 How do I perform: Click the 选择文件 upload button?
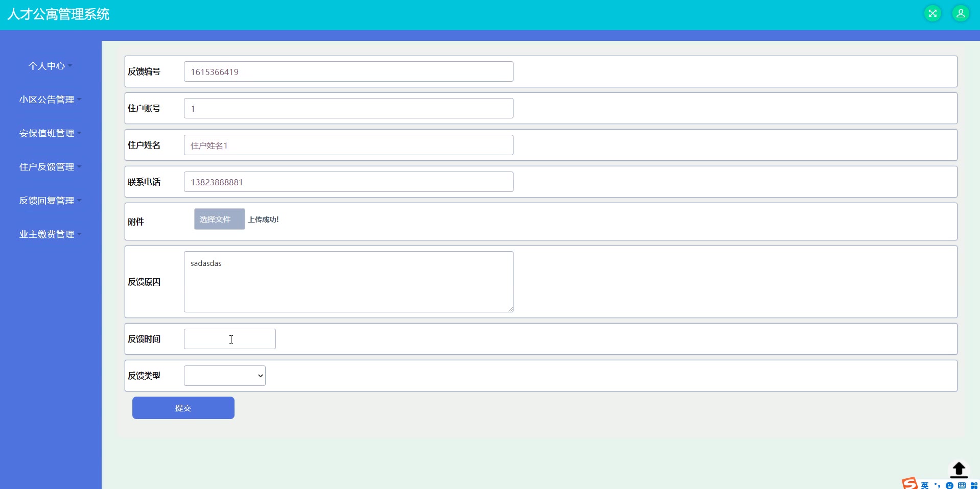(x=219, y=219)
